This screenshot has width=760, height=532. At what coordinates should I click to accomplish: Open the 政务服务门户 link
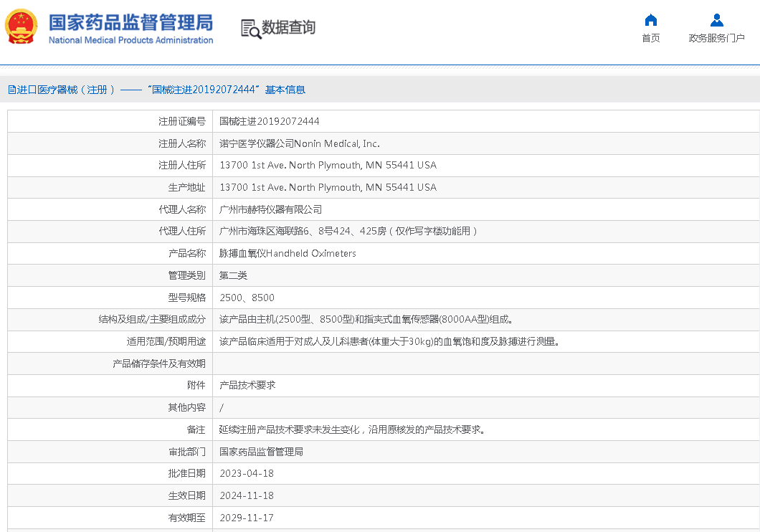pos(716,38)
